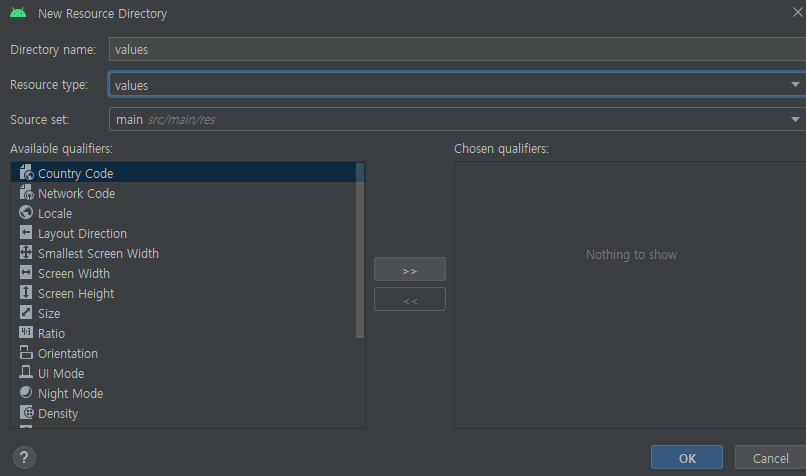Screen dimensions: 806x476
Task: Cancel the New Resource Directory dialog
Action: pos(771,457)
